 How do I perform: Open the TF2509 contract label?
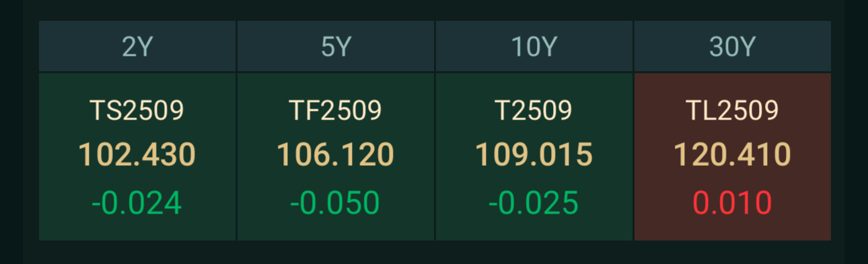click(336, 110)
